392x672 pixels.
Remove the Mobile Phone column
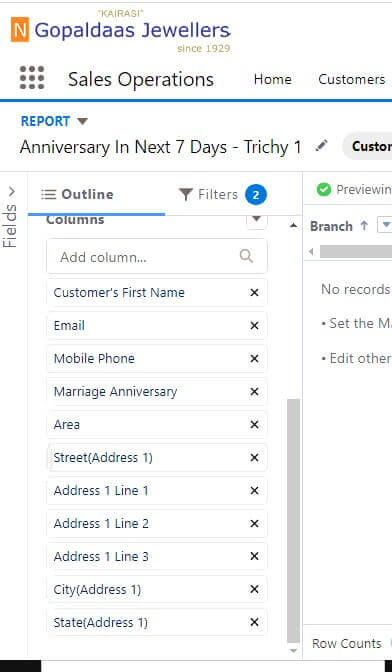click(254, 358)
